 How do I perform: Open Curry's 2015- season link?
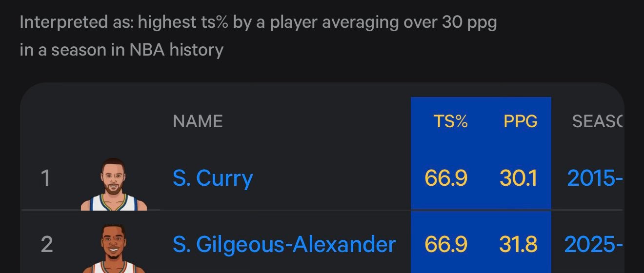click(595, 178)
